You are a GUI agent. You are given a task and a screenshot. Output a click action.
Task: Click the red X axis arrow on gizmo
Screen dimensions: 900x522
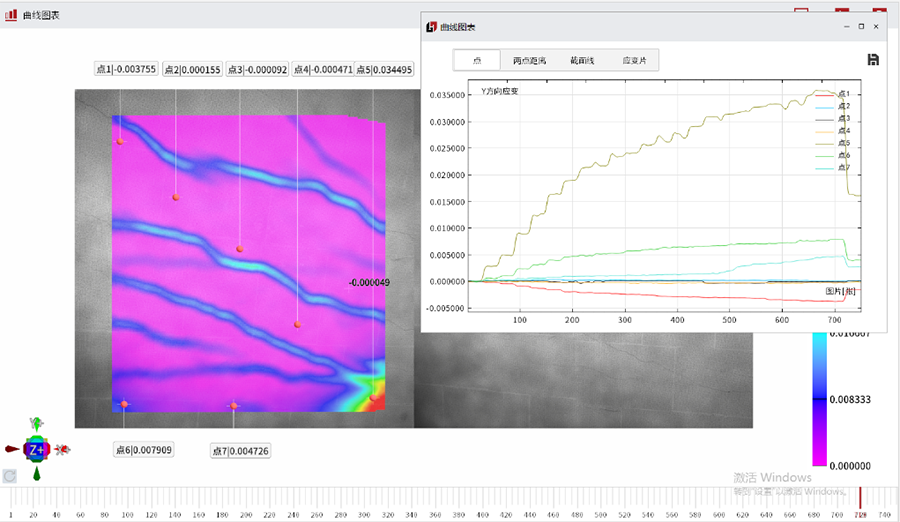tap(62, 450)
